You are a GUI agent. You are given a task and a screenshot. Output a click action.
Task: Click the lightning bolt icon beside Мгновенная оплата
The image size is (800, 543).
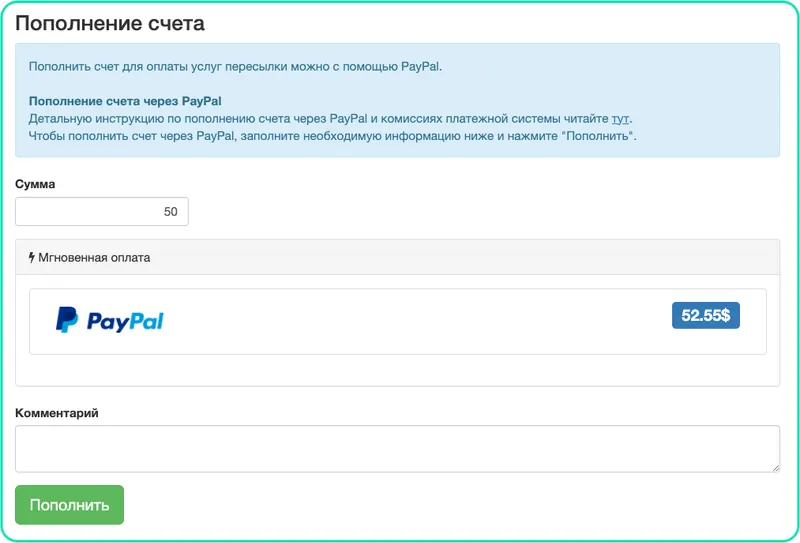32,257
